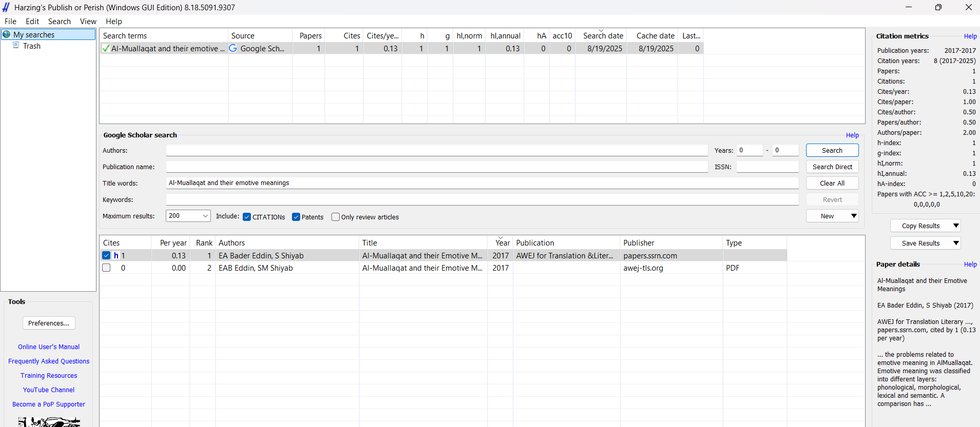This screenshot has height=427, width=980.
Task: Open the Edit menu
Action: (32, 22)
